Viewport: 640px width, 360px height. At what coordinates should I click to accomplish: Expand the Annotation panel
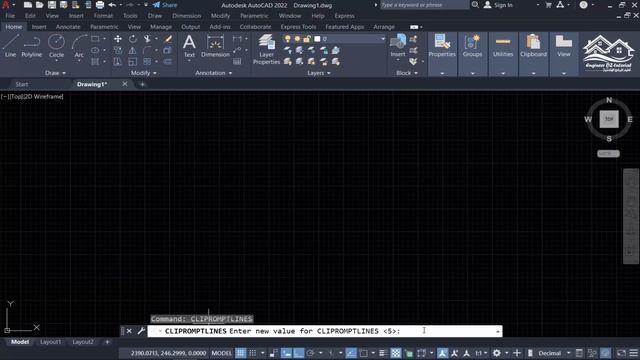pos(213,73)
